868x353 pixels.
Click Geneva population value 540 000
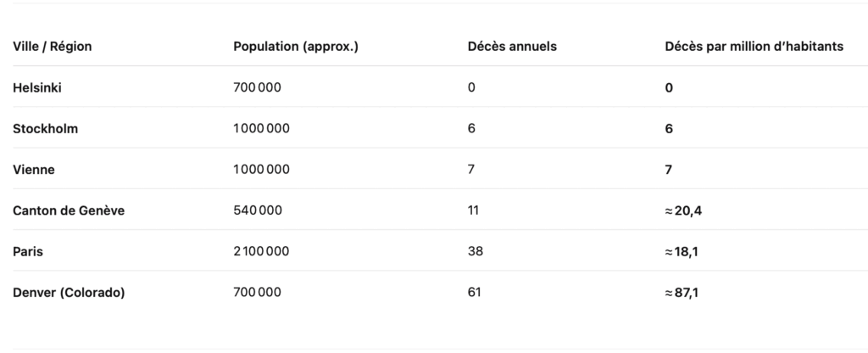[x=258, y=210]
